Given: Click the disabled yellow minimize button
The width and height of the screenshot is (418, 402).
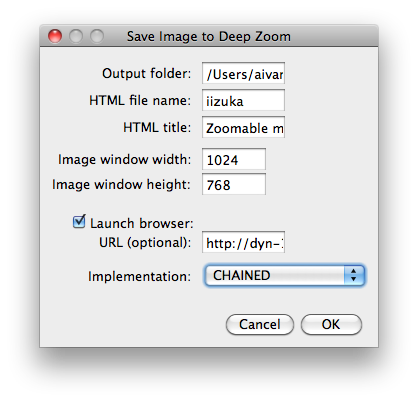Looking at the screenshot, I should coord(76,36).
